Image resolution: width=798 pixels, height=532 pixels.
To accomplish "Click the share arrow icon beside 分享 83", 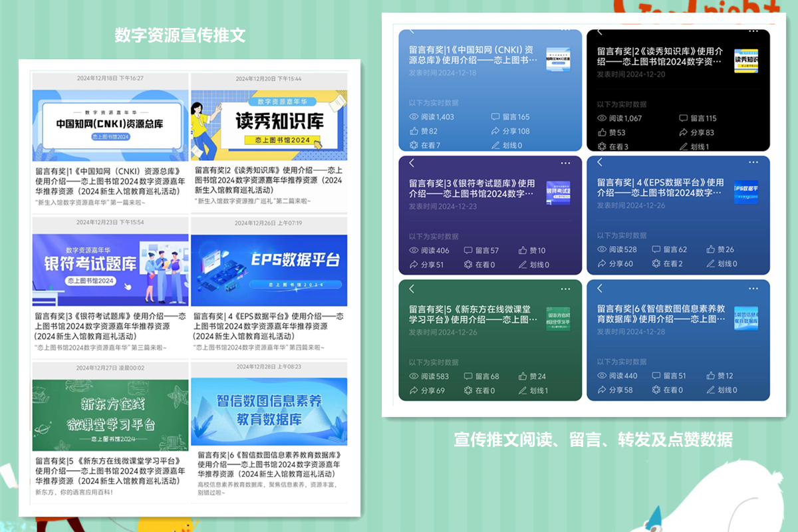I will tap(684, 133).
